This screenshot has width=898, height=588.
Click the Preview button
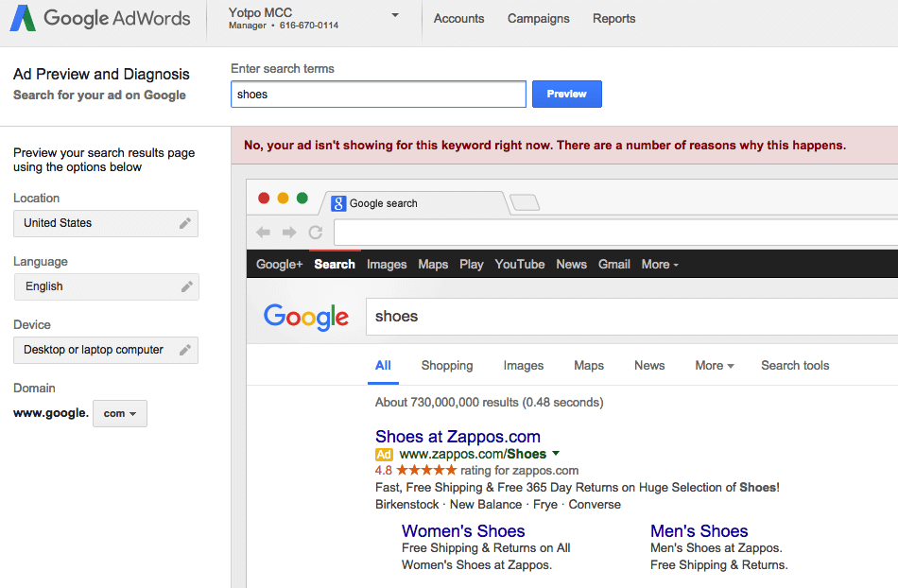[566, 94]
